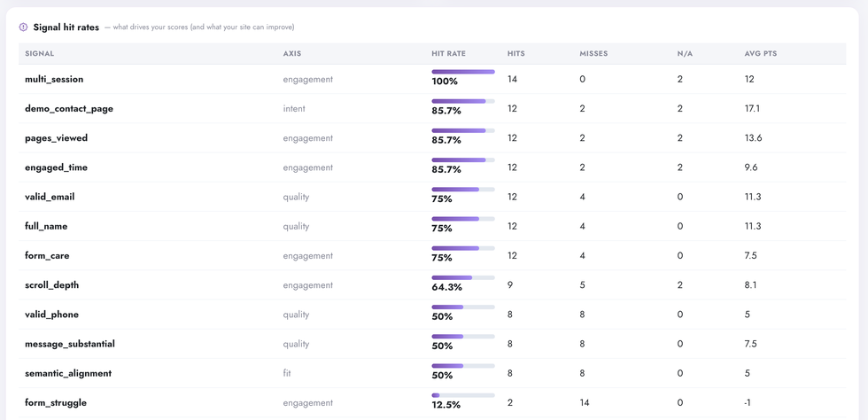Click the 12 avg pts for multi_session

click(x=749, y=79)
